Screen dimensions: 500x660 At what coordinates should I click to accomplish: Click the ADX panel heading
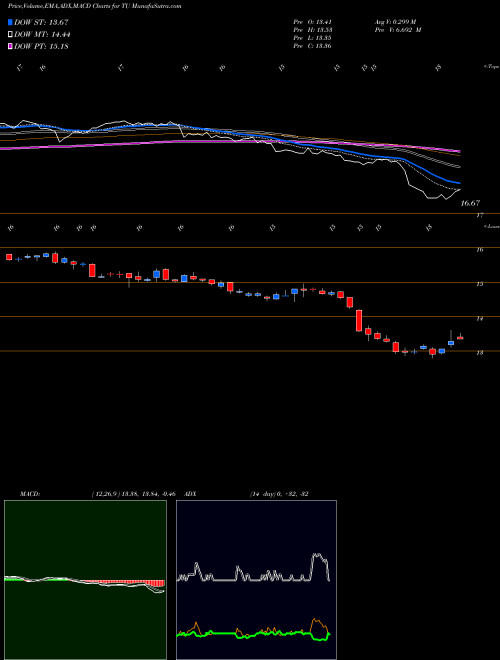coord(191,494)
